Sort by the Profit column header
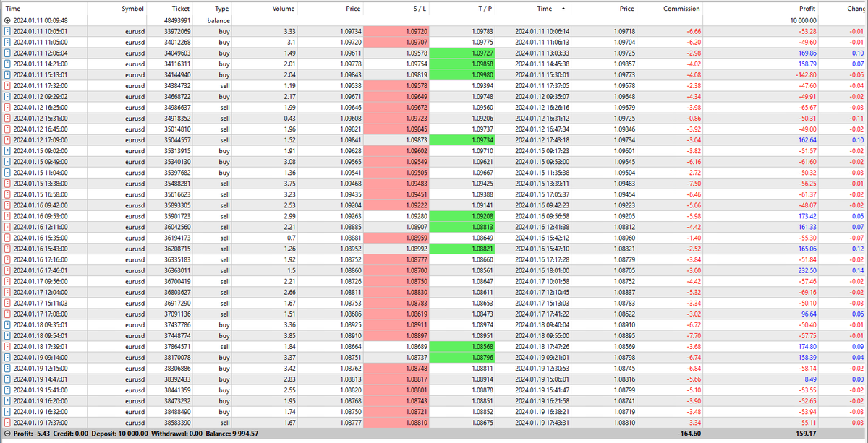 click(x=807, y=9)
